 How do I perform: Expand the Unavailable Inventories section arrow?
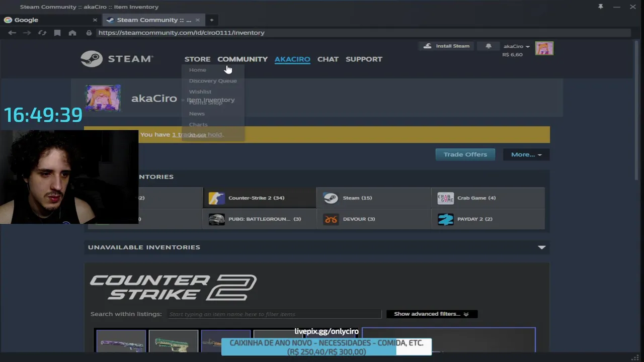[x=541, y=247]
